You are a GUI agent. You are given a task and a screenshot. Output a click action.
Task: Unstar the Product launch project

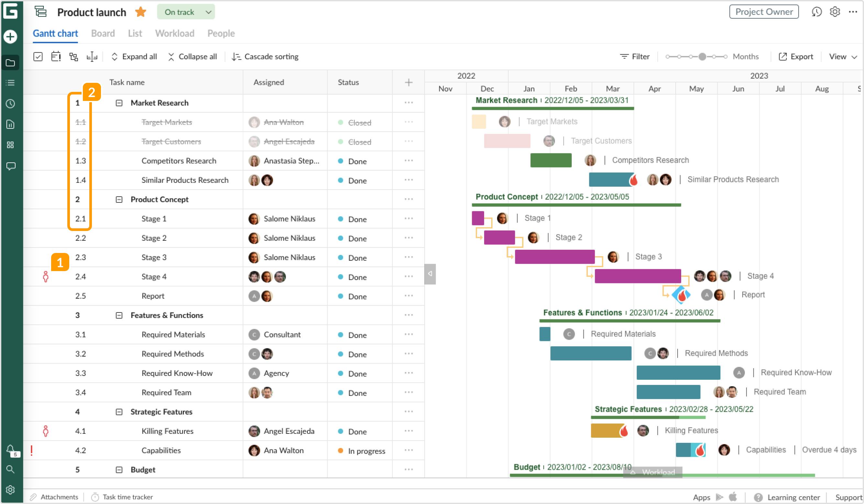pyautogui.click(x=140, y=11)
